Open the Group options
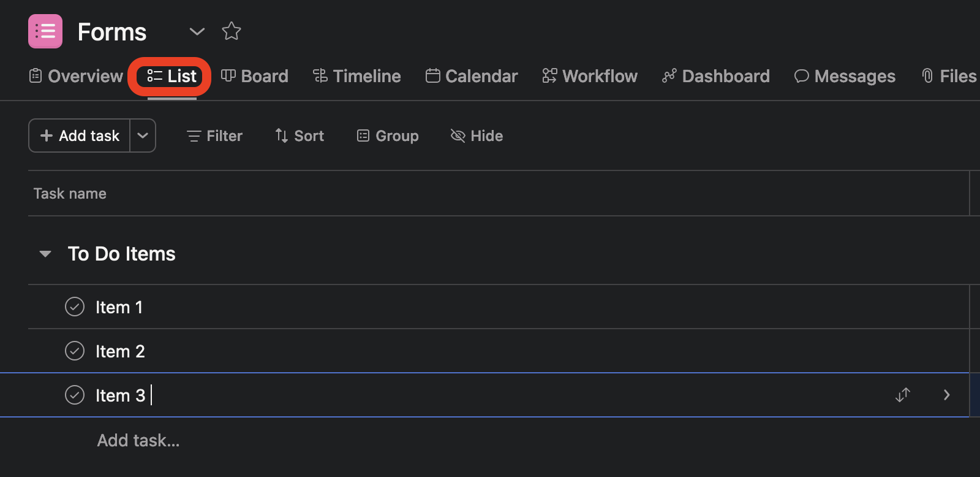 (388, 135)
